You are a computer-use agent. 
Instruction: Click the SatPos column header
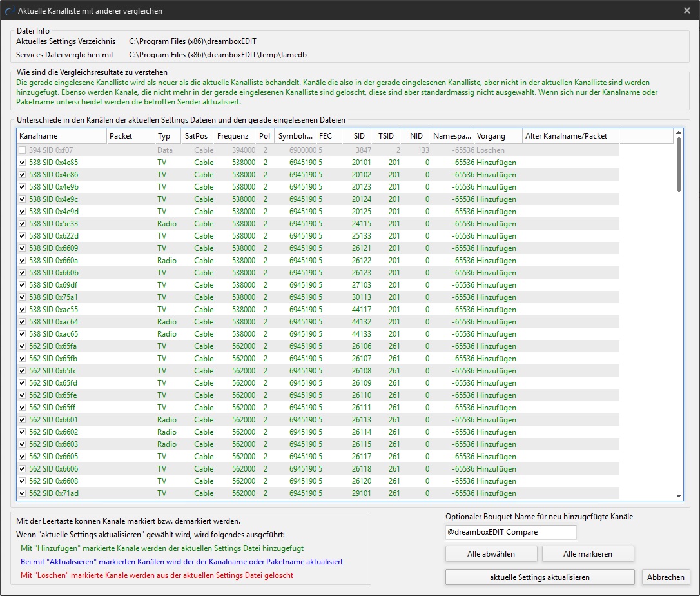[197, 136]
